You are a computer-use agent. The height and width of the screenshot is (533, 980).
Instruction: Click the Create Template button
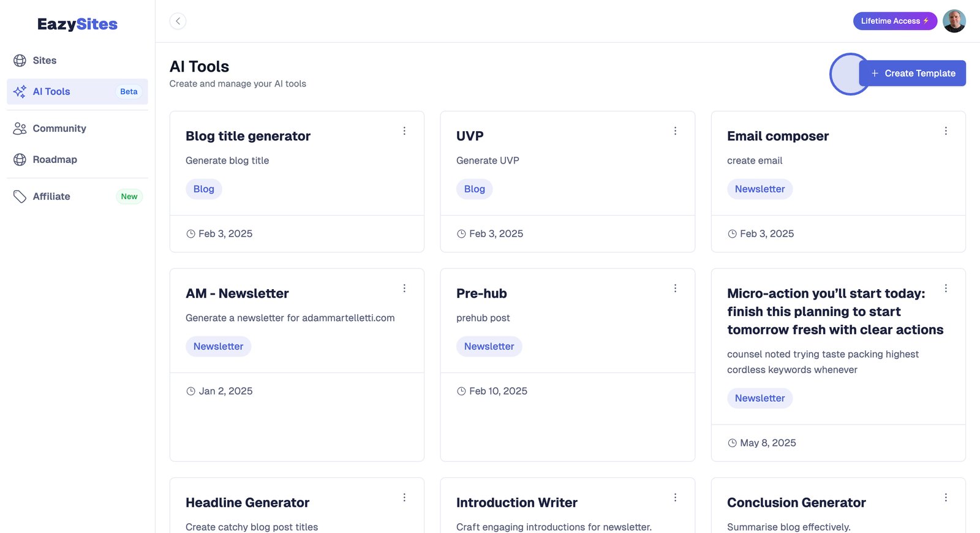(912, 74)
